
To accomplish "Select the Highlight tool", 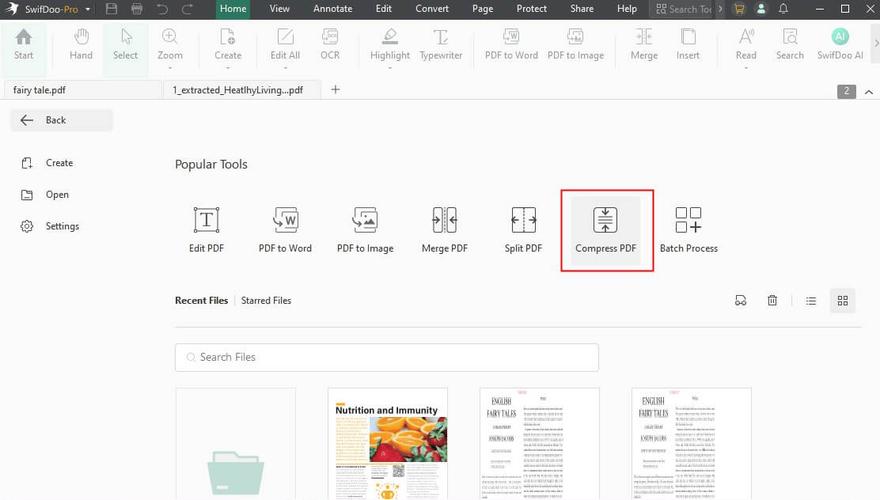I will pyautogui.click(x=390, y=45).
